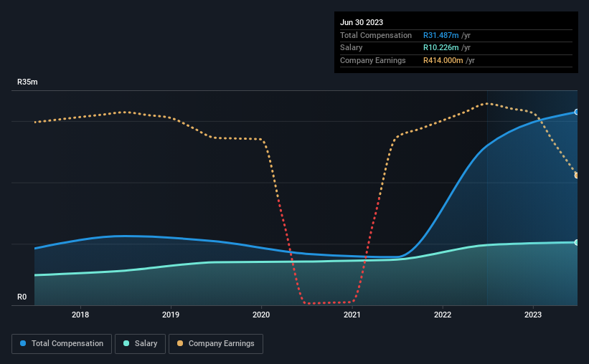The width and height of the screenshot is (589, 364).
Task: Click the R10.226m salary value
Action: click(x=441, y=48)
